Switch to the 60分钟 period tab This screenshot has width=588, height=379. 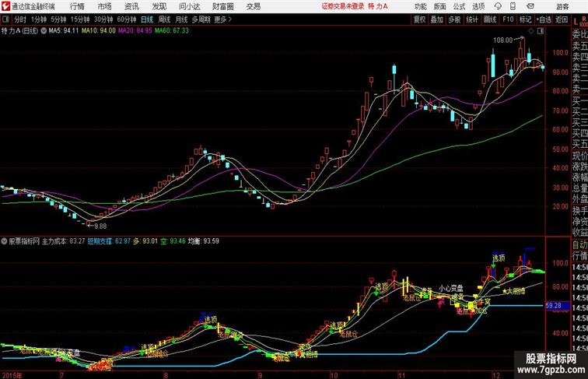tap(126, 19)
